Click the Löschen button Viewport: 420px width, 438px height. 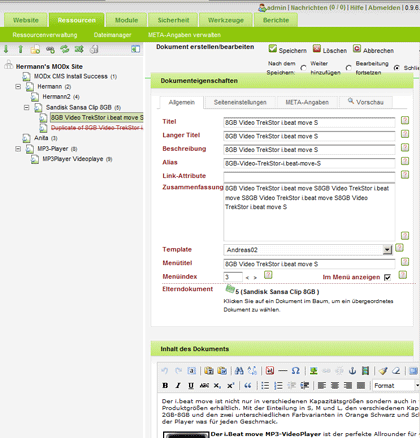(330, 50)
